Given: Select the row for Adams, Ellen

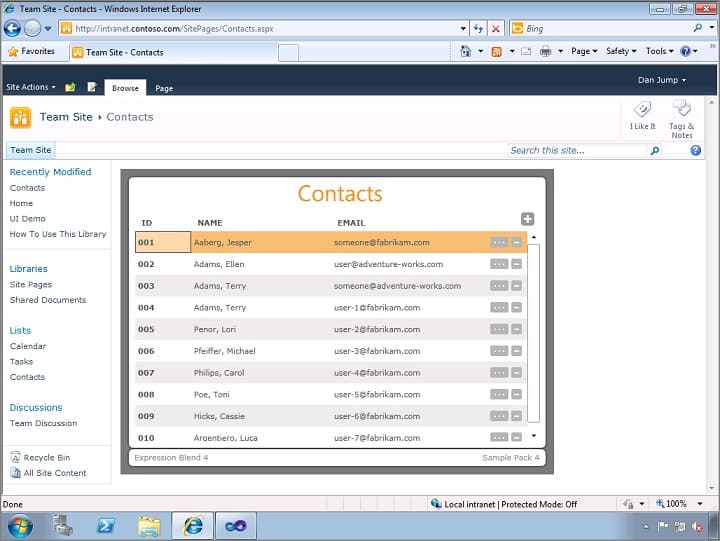Looking at the screenshot, I should (x=331, y=264).
